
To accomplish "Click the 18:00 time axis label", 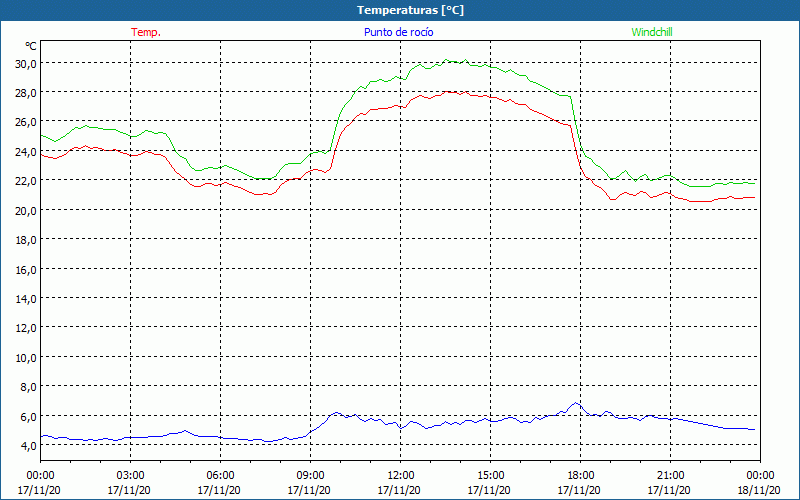I will tap(581, 476).
